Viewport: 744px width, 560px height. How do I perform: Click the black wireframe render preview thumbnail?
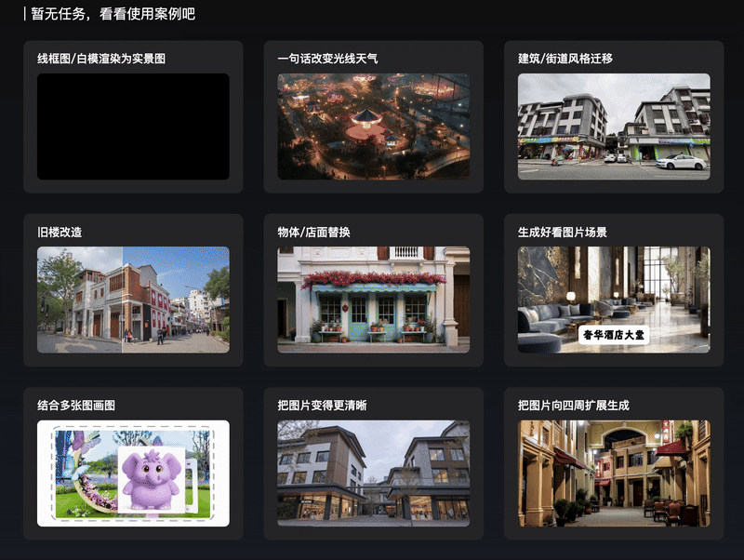pyautogui.click(x=133, y=127)
